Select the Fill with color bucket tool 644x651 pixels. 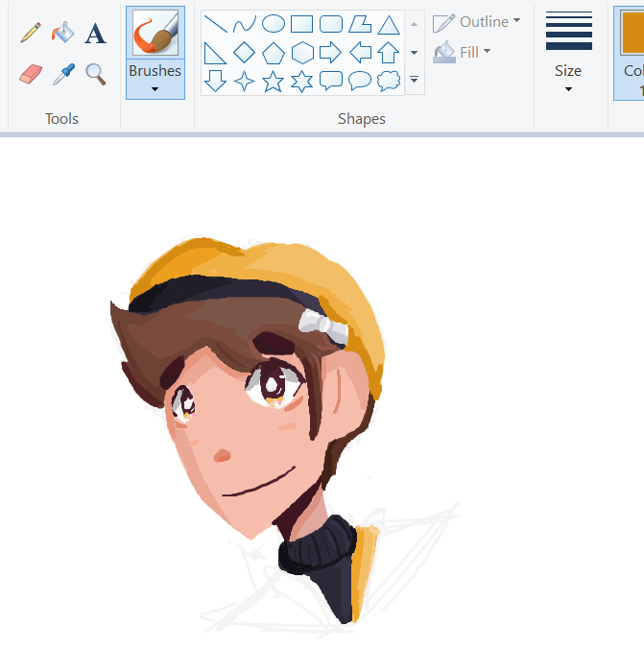point(63,33)
